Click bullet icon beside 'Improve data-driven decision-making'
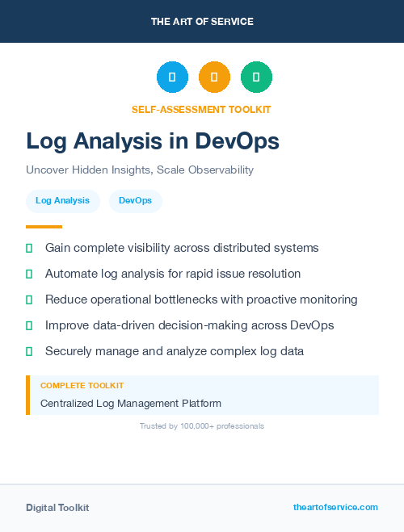The width and height of the screenshot is (404, 532). [x=29, y=325]
